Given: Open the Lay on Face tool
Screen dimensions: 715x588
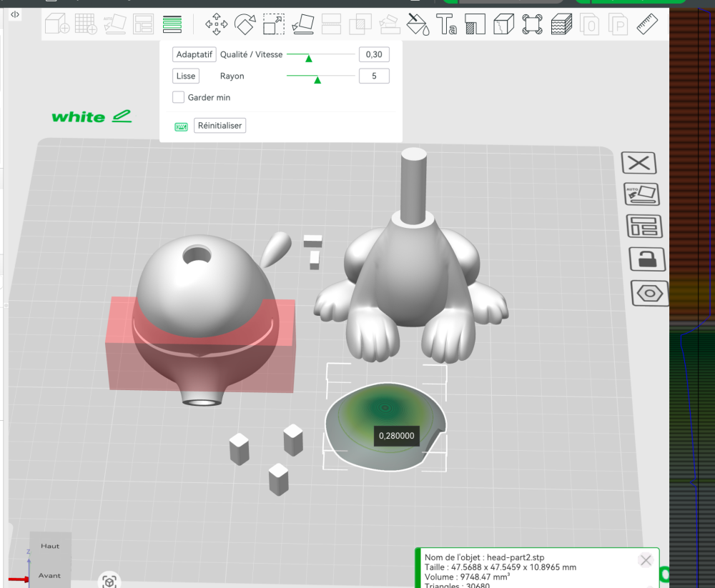Looking at the screenshot, I should point(302,24).
